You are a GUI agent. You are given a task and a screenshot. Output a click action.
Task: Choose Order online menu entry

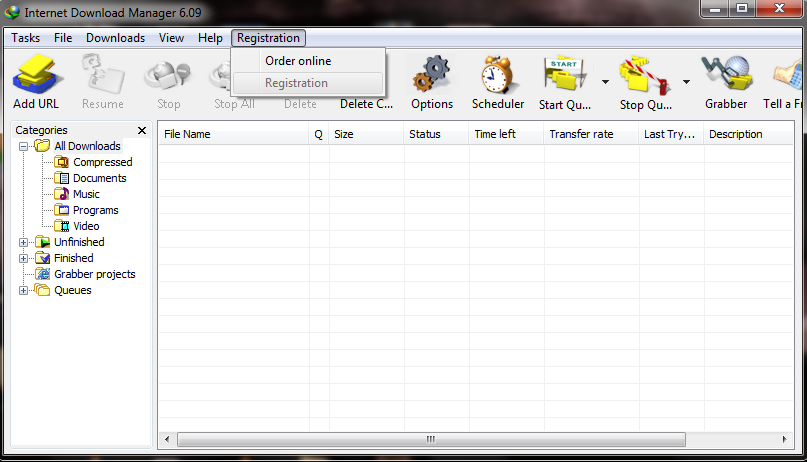coord(308,61)
